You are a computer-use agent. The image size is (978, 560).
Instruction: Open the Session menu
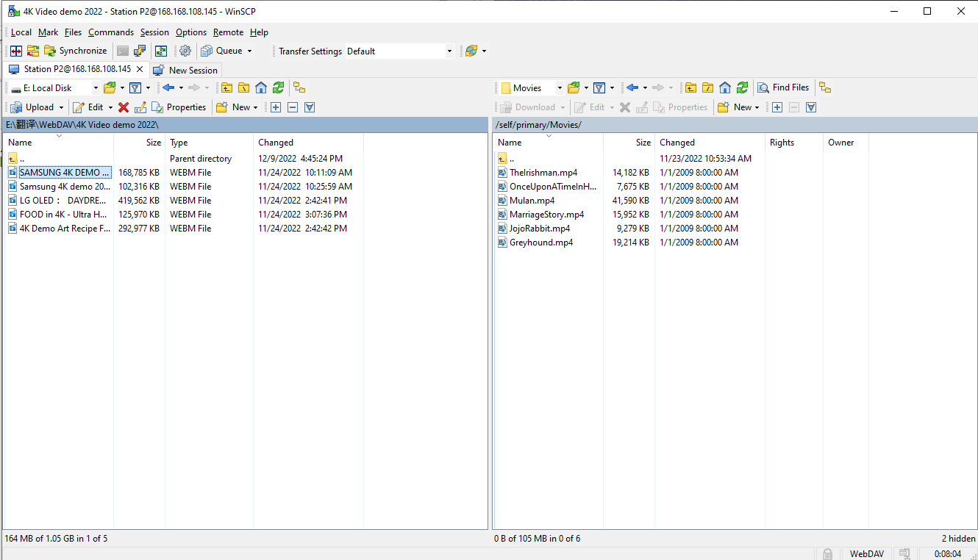[154, 32]
